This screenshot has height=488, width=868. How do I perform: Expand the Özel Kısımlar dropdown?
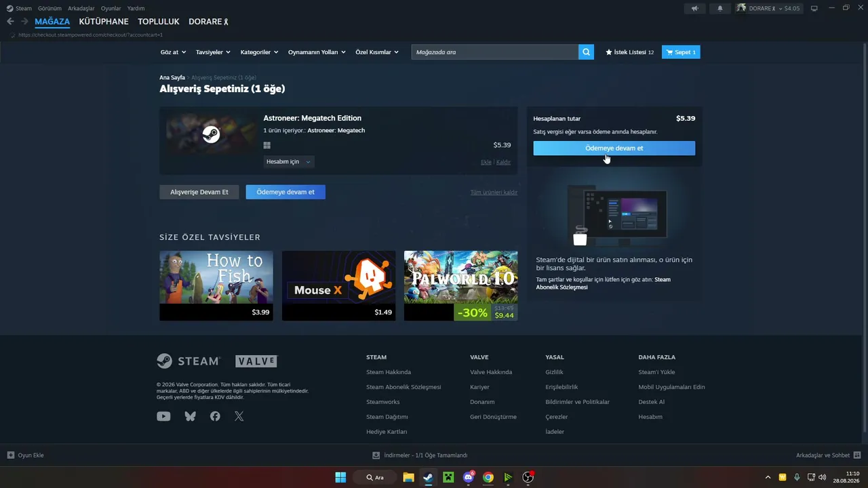(377, 52)
